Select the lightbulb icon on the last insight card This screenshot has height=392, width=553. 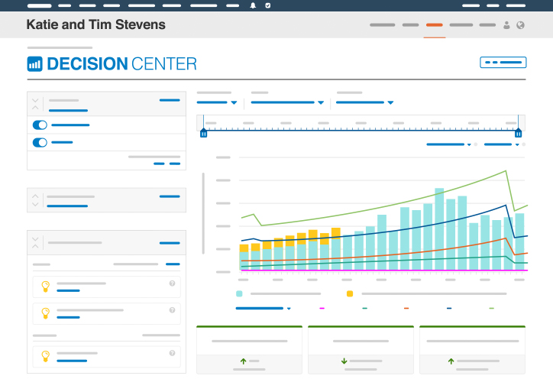46,356
